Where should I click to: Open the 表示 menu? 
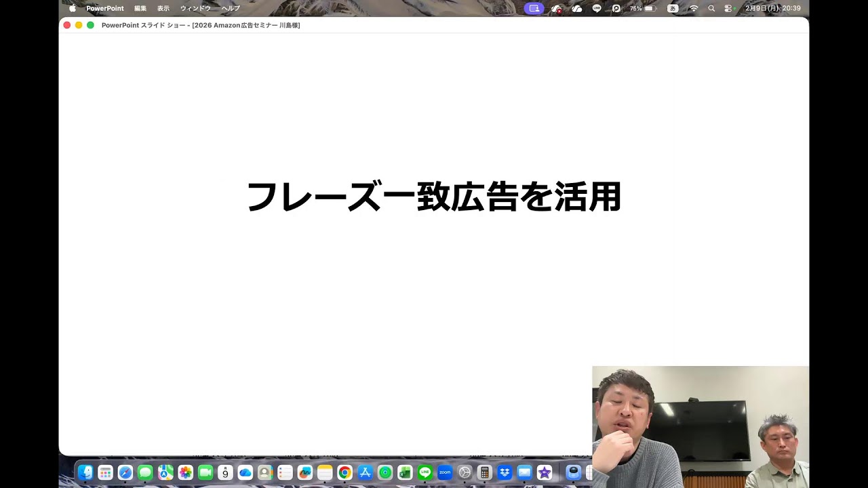click(163, 8)
